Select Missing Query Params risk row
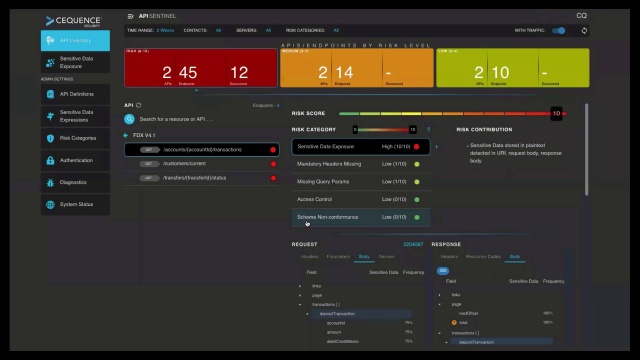Screen dimensions: 640x360 (361, 182)
